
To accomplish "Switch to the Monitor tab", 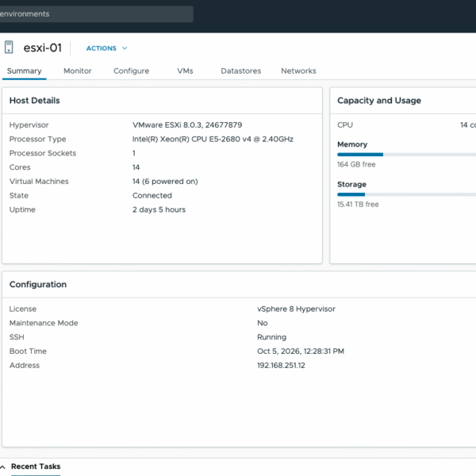I will click(x=78, y=71).
